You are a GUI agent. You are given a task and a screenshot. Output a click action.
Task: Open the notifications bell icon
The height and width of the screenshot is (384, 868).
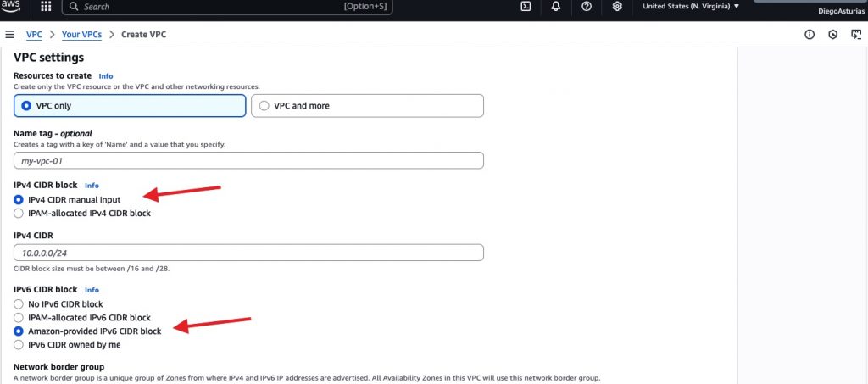tap(556, 6)
